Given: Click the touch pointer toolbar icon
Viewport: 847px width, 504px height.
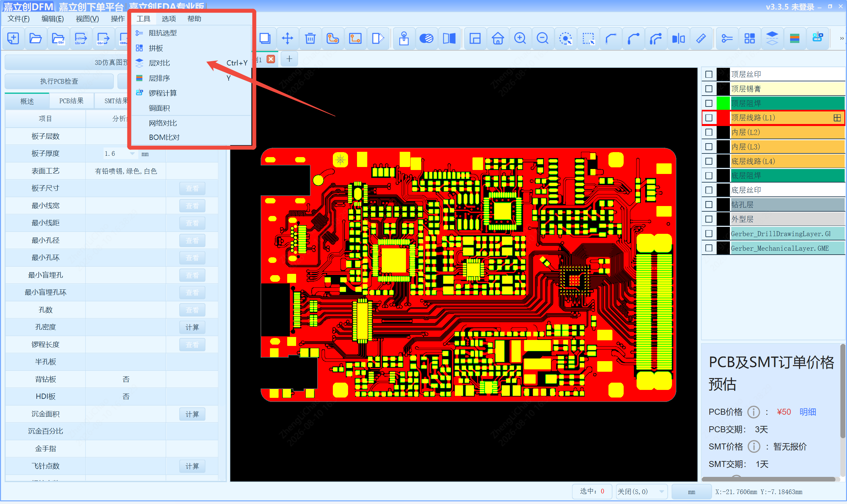Looking at the screenshot, I should coord(404,38).
